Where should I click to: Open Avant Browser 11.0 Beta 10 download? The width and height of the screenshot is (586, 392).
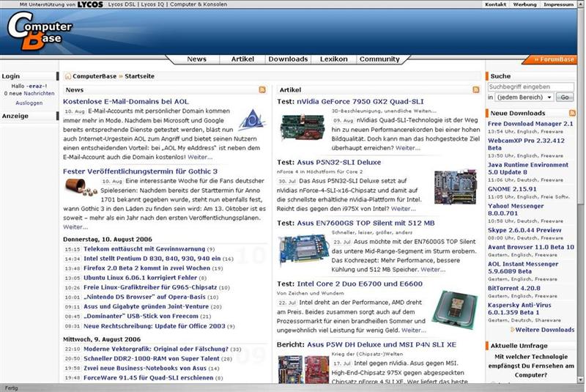530,247
